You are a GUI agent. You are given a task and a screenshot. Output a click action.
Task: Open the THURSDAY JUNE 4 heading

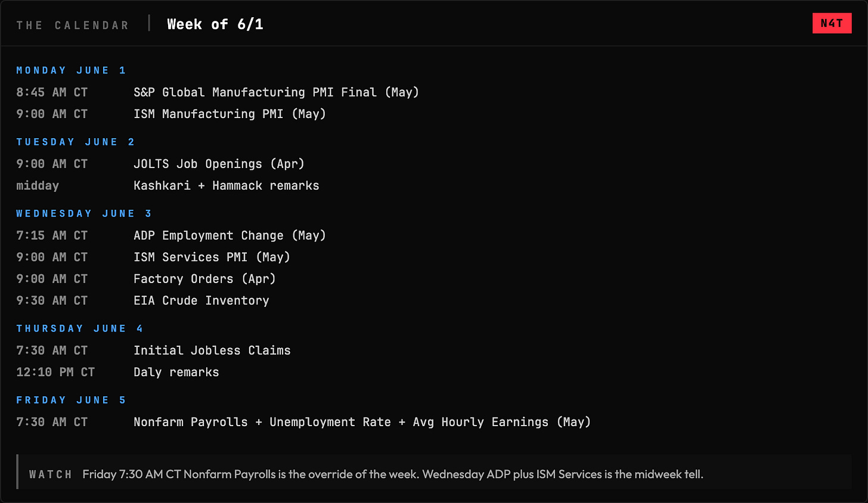79,328
